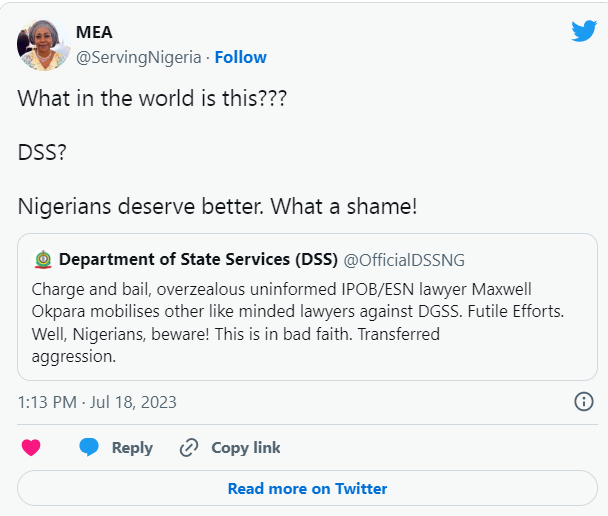Click the MEA display name

tap(94, 32)
